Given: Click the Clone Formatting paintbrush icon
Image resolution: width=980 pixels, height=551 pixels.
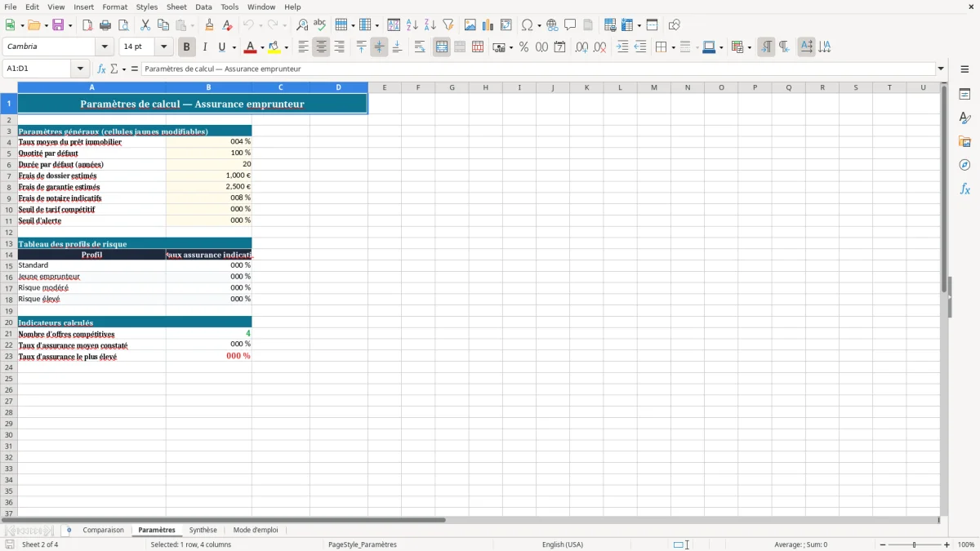Looking at the screenshot, I should pyautogui.click(x=210, y=25).
